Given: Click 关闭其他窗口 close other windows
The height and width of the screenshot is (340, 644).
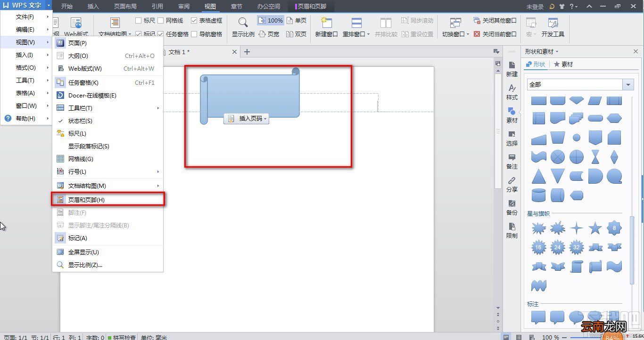Looking at the screenshot, I should click(x=495, y=21).
